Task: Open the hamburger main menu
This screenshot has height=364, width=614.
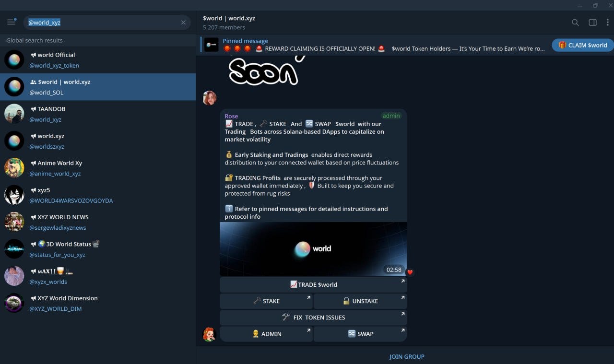Action: pyautogui.click(x=12, y=22)
